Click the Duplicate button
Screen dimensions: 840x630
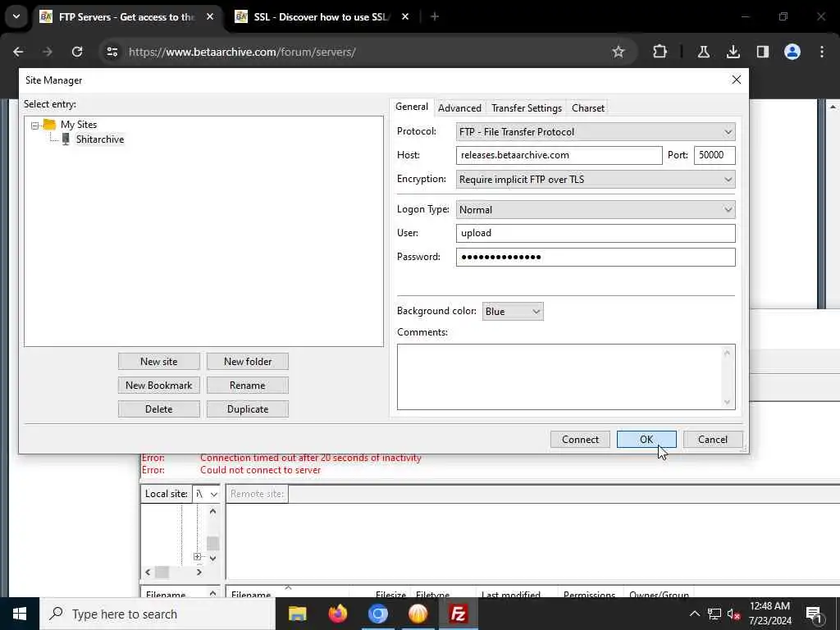tap(248, 409)
